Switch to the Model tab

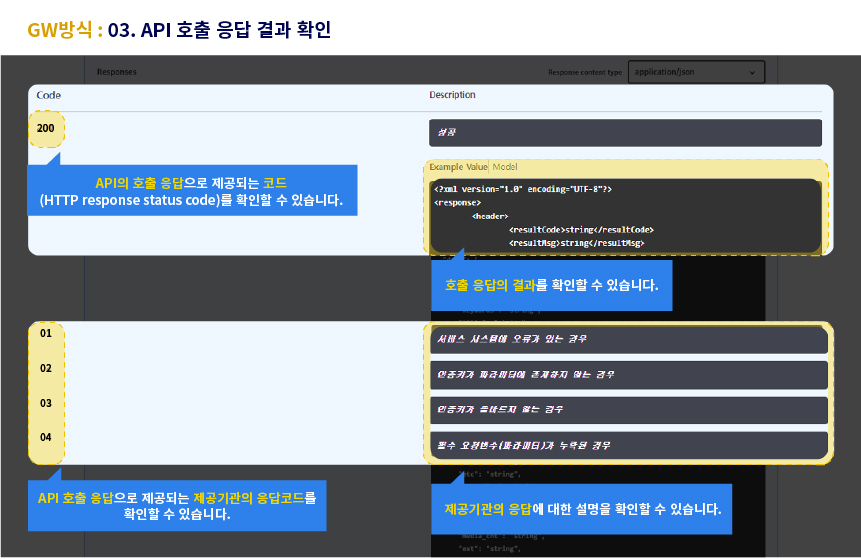[x=505, y=167]
